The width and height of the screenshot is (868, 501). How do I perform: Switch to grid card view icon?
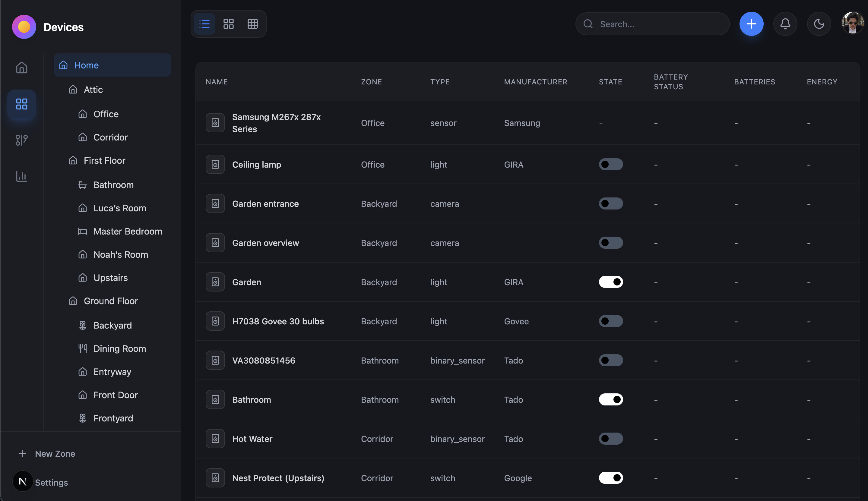coord(229,24)
